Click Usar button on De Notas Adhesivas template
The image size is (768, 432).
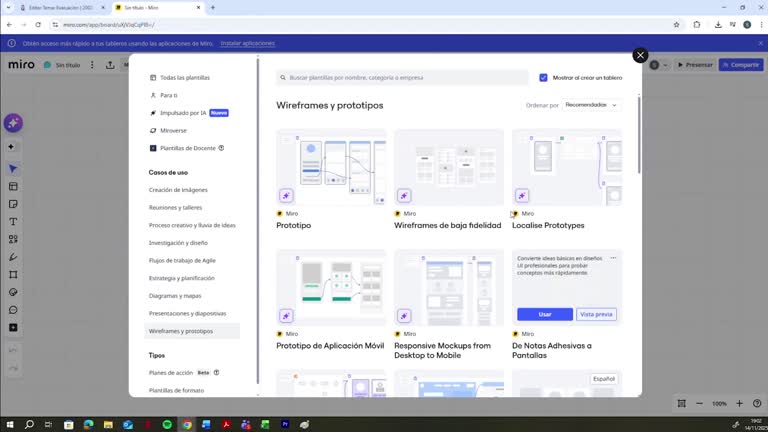point(545,314)
